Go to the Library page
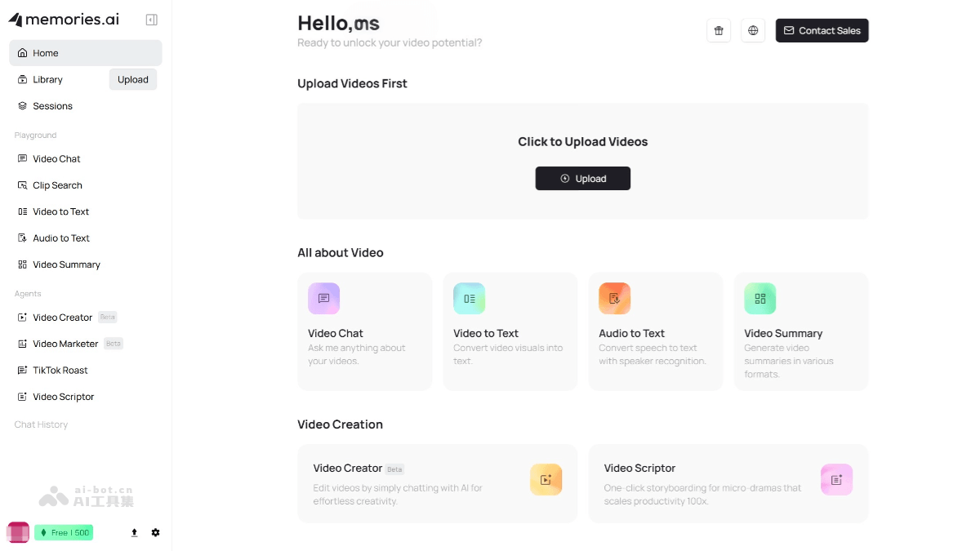Screen dimensions: 980x551 pos(49,79)
